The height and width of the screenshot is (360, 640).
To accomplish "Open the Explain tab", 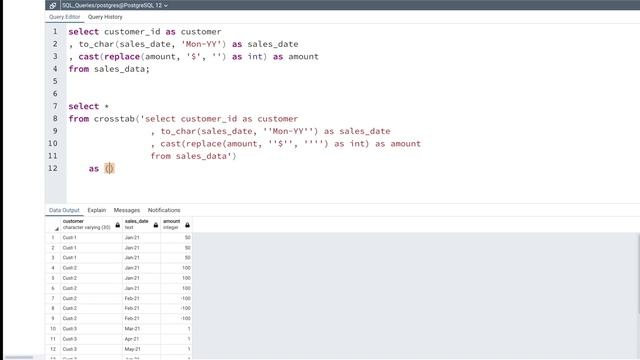I will click(x=97, y=210).
